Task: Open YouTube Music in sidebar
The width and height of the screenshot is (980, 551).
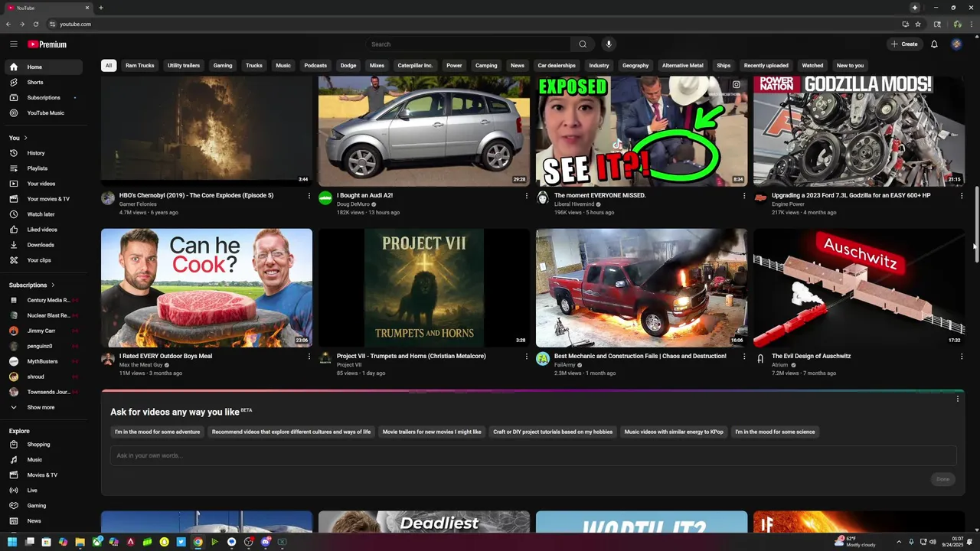Action: coord(44,112)
